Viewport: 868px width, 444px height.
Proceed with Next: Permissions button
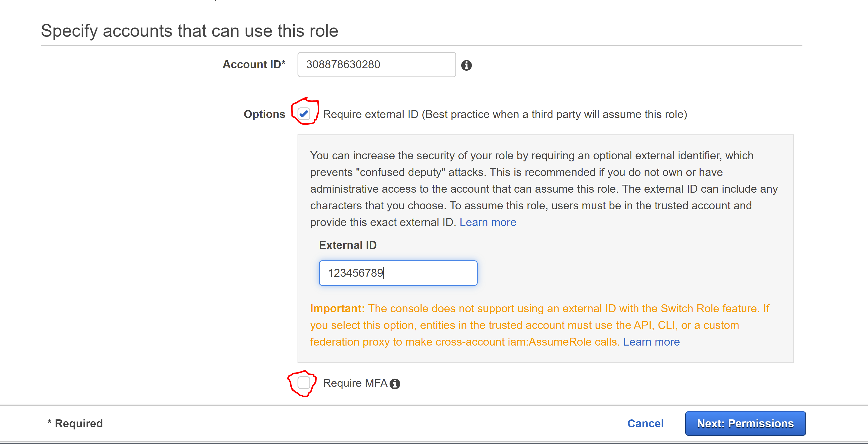(745, 423)
